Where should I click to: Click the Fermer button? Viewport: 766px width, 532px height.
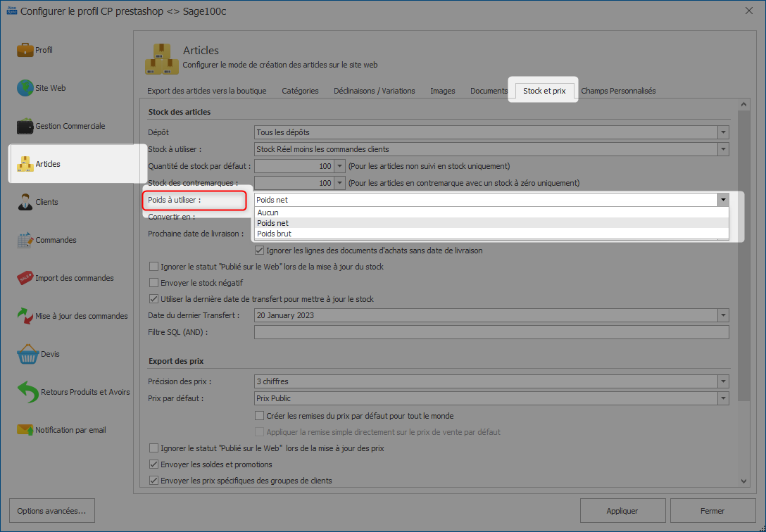tap(712, 510)
